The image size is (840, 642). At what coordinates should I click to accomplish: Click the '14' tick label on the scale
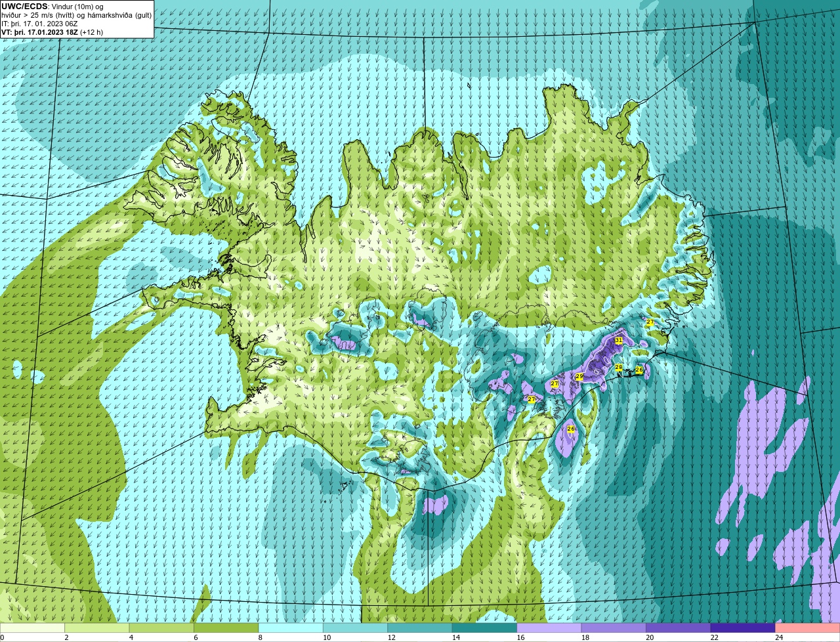[456, 637]
